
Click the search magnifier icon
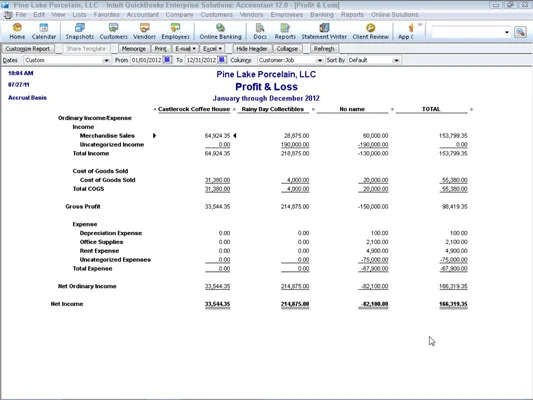click(520, 32)
